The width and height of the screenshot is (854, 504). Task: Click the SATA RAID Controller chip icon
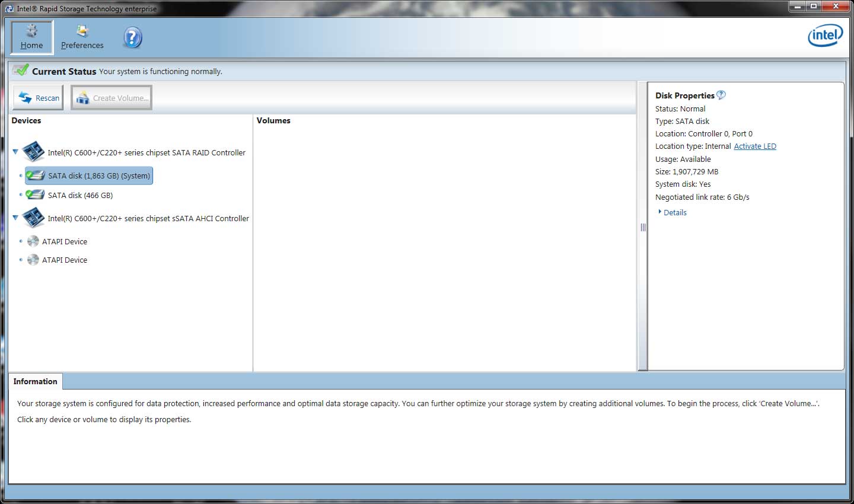[x=34, y=152]
